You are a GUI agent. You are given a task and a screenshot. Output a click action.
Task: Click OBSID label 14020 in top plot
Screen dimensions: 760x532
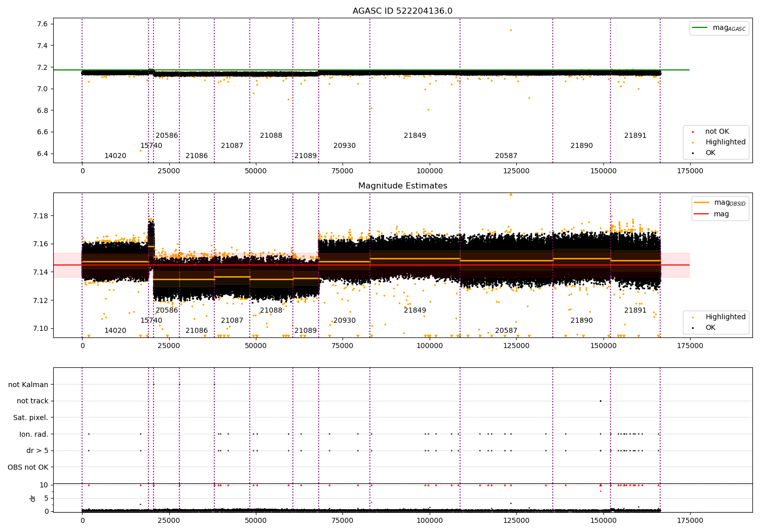click(116, 156)
